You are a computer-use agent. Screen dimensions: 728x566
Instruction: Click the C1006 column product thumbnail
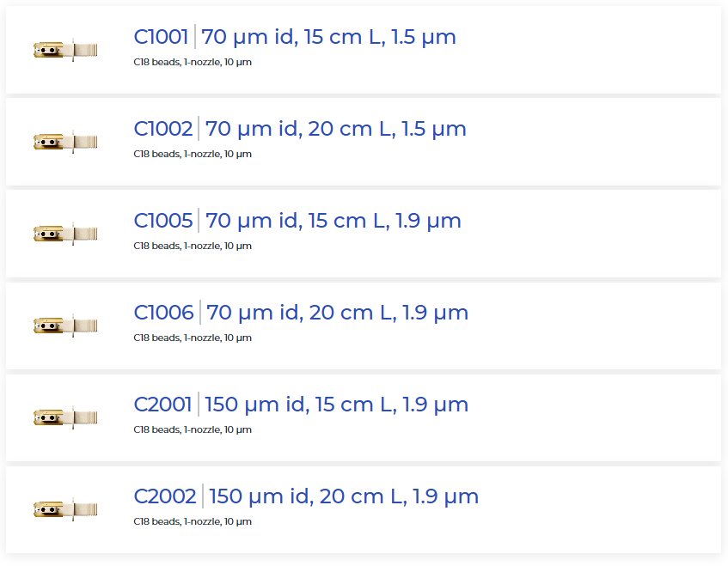(65, 326)
